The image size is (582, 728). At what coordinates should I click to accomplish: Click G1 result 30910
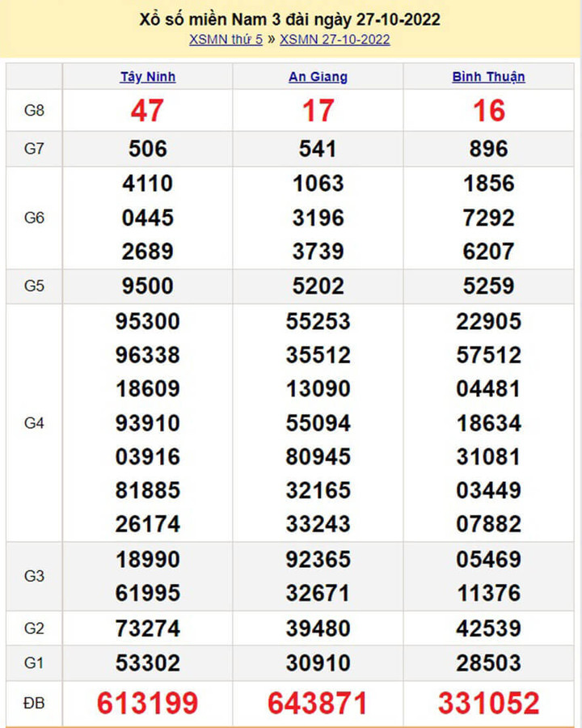point(318,663)
